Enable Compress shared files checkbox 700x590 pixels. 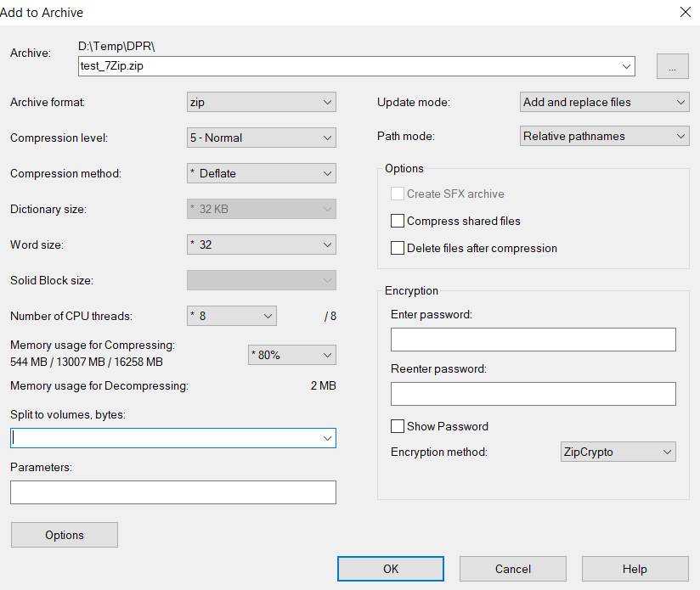tap(398, 221)
